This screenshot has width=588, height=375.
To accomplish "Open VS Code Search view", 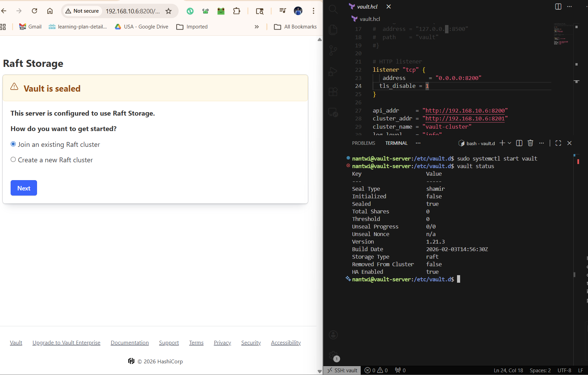I will (333, 9).
